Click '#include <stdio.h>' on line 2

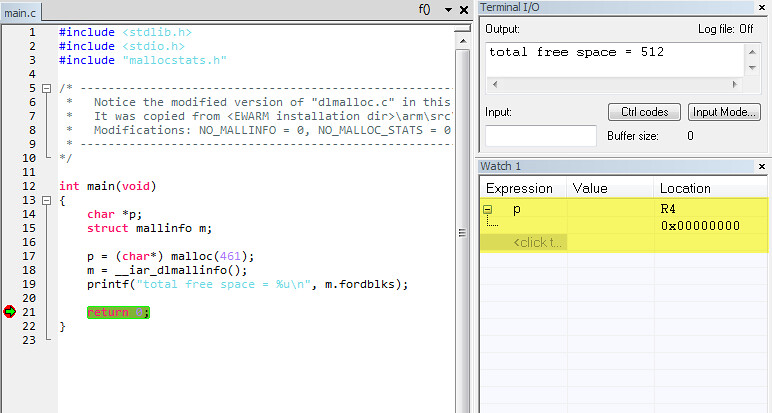(122, 46)
